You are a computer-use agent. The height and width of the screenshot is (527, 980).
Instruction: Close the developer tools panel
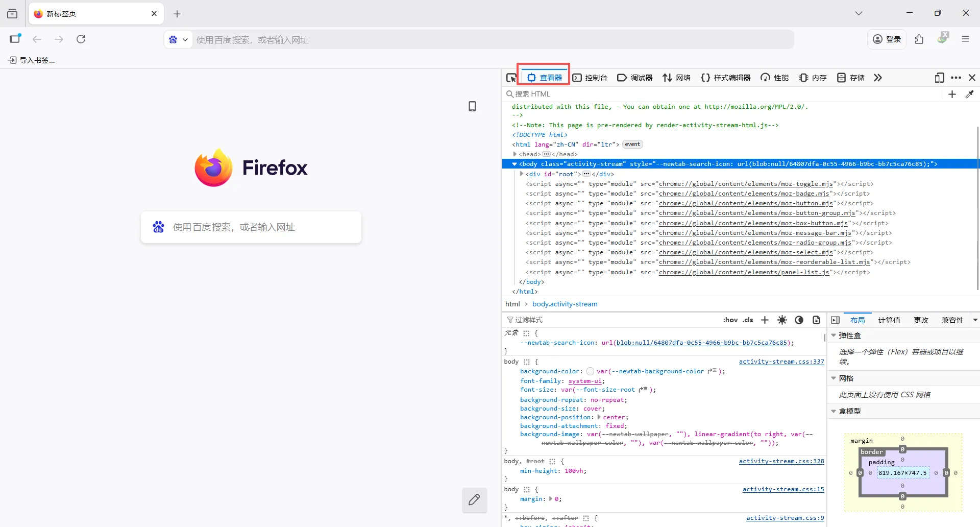(x=972, y=78)
